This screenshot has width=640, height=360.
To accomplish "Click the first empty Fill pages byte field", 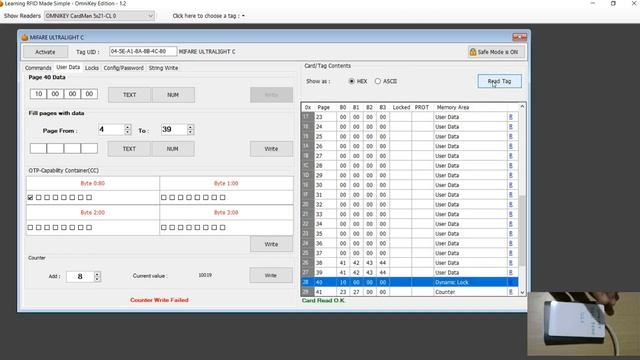I will [38, 148].
